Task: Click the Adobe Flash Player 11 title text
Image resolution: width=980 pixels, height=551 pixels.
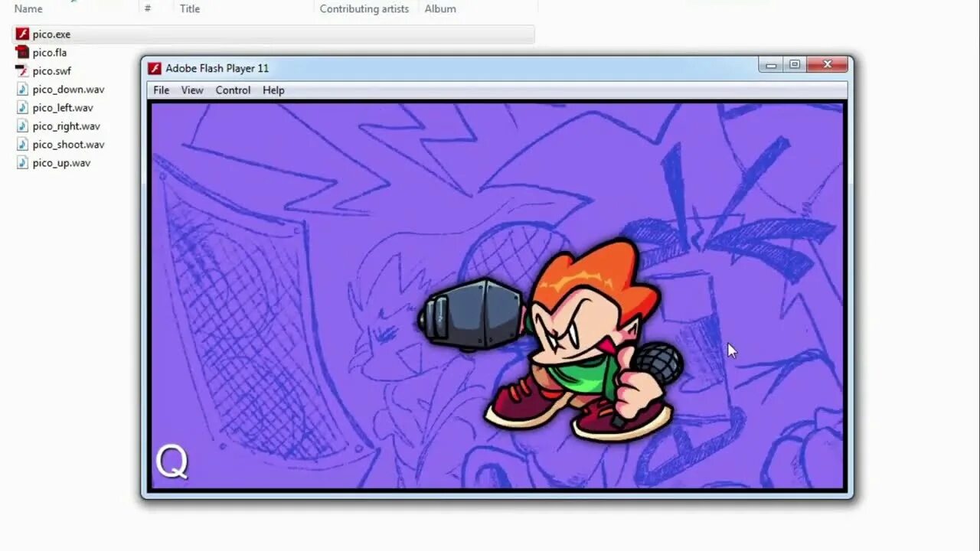Action: pyautogui.click(x=217, y=68)
